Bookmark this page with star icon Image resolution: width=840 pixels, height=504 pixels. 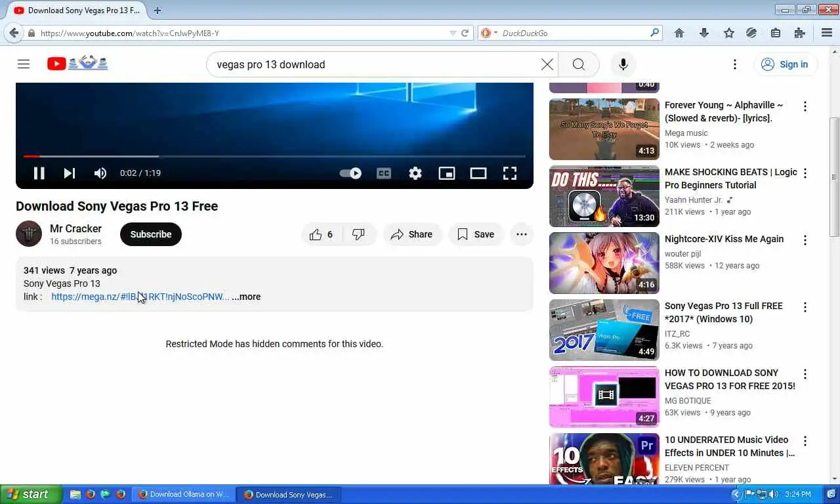point(728,33)
